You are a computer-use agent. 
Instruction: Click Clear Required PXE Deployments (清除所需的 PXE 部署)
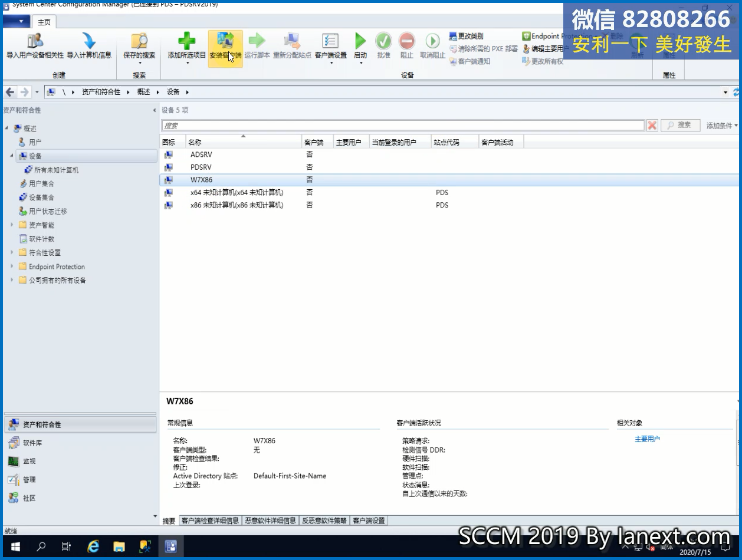(484, 49)
